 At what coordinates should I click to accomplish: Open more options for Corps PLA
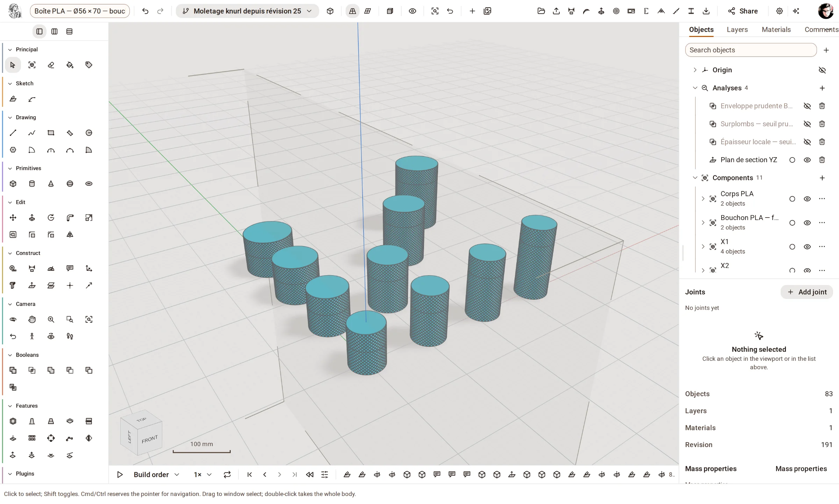pos(822,199)
